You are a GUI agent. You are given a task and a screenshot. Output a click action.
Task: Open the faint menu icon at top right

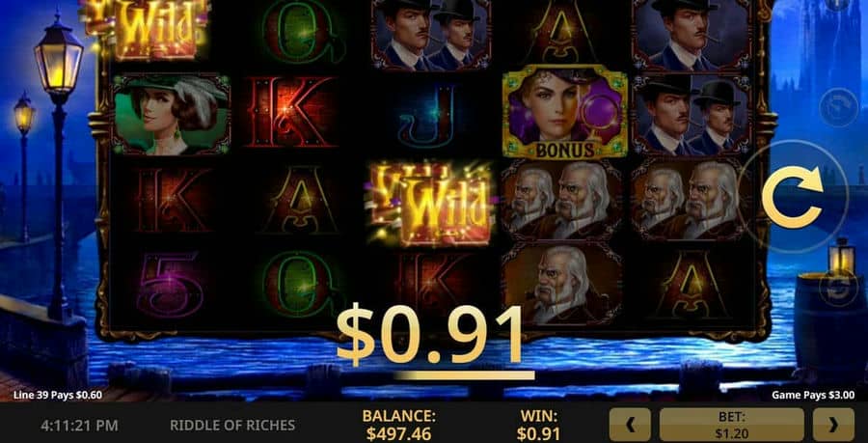(x=838, y=4)
